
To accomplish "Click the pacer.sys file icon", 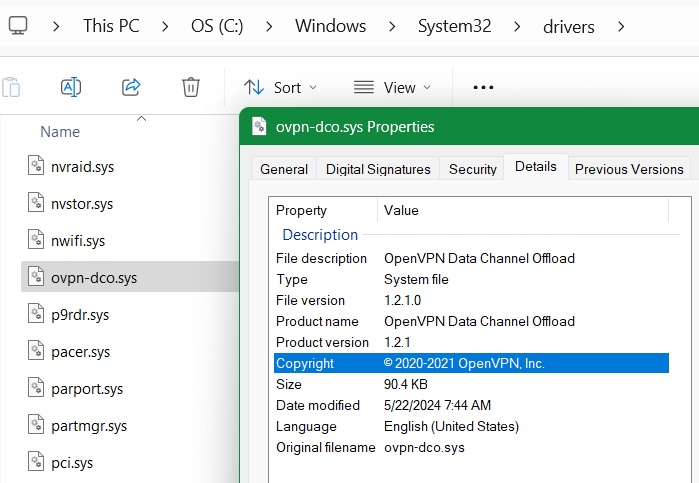I will click(x=36, y=351).
